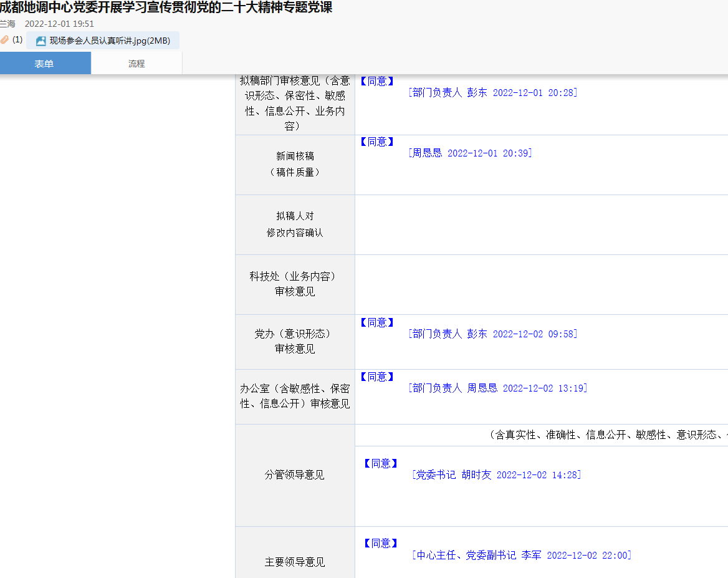
Task: Click the 分管领导意见 row label
Action: 295,475
